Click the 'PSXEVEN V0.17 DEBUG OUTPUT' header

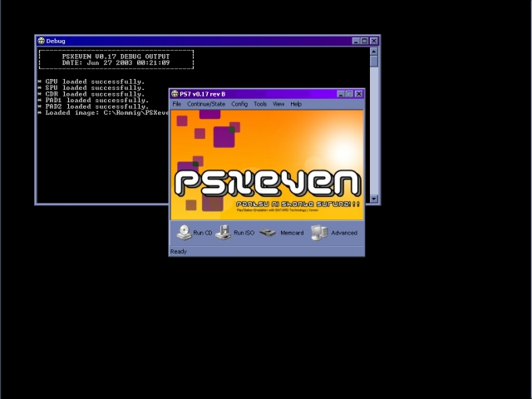pos(116,57)
